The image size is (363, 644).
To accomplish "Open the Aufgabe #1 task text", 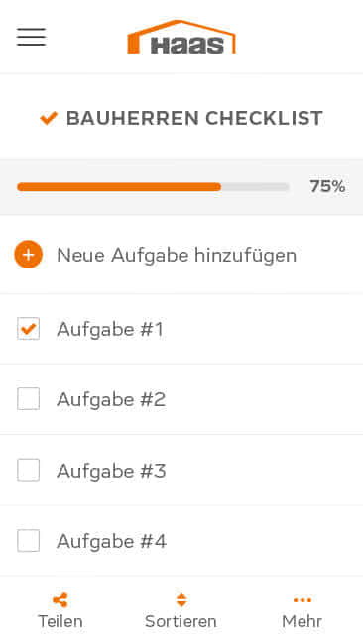I will coord(110,329).
